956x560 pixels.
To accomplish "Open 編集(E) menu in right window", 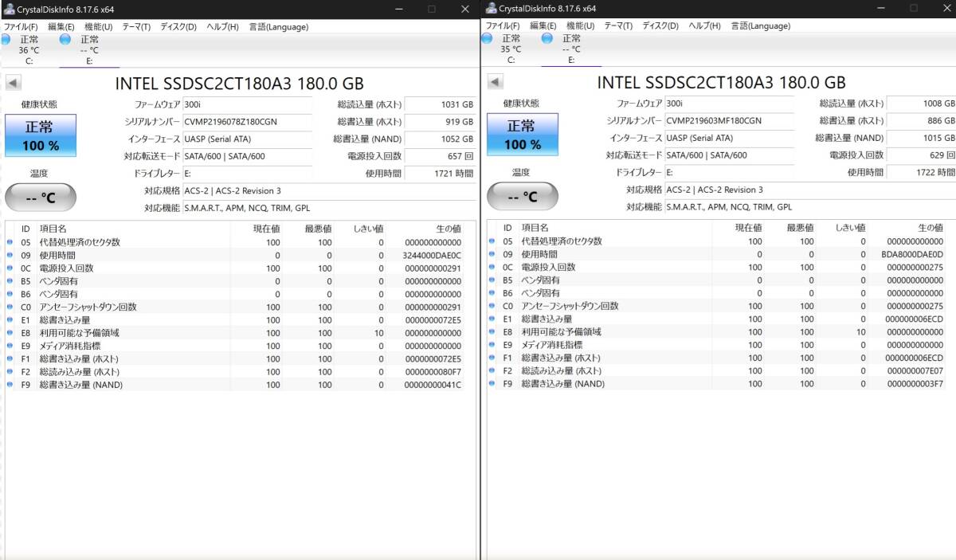I will [x=543, y=25].
